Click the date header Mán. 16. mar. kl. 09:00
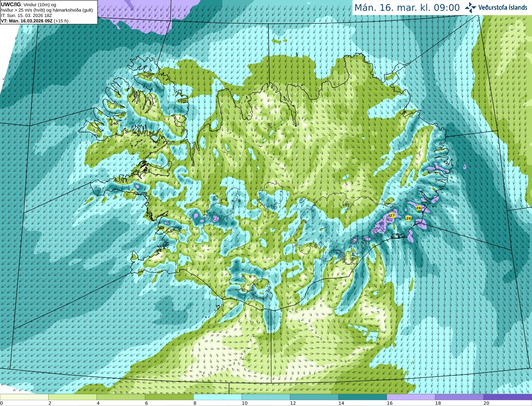Viewport: 532px width, 406px height. tap(407, 7)
